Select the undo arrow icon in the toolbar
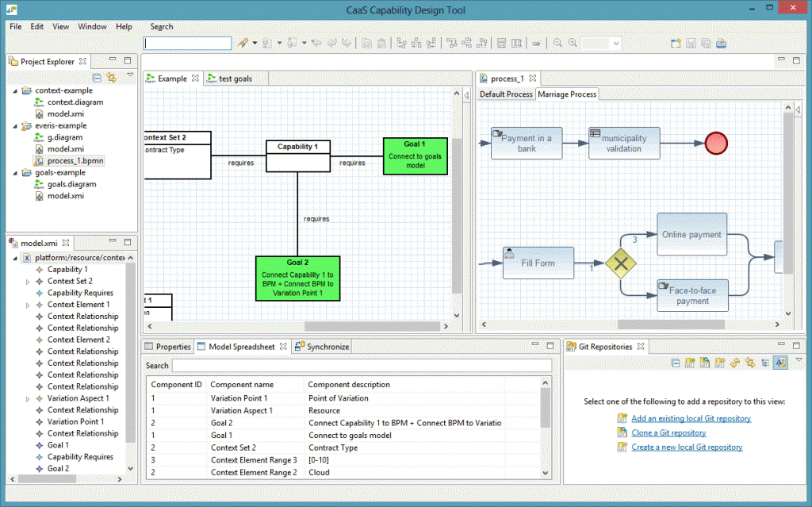The image size is (812, 507). click(331, 42)
